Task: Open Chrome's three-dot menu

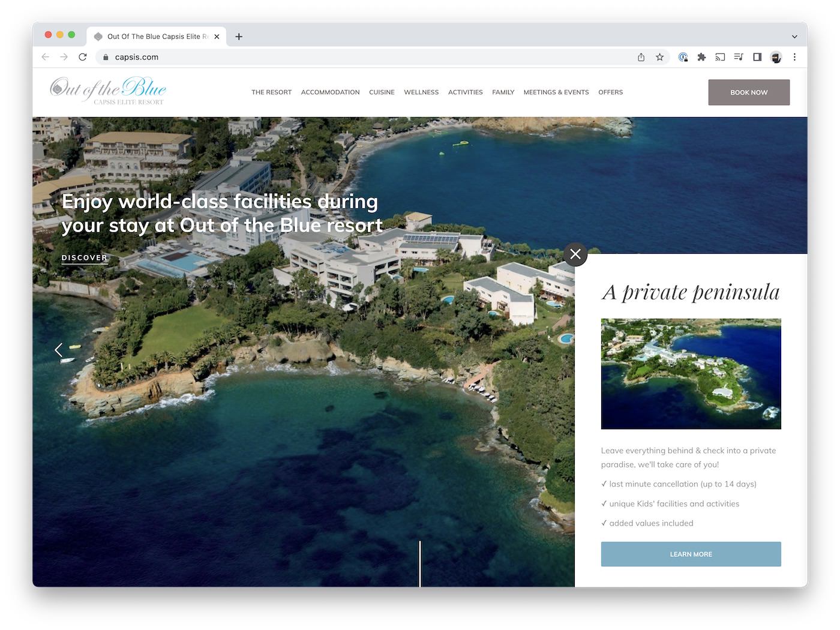Action: click(794, 57)
